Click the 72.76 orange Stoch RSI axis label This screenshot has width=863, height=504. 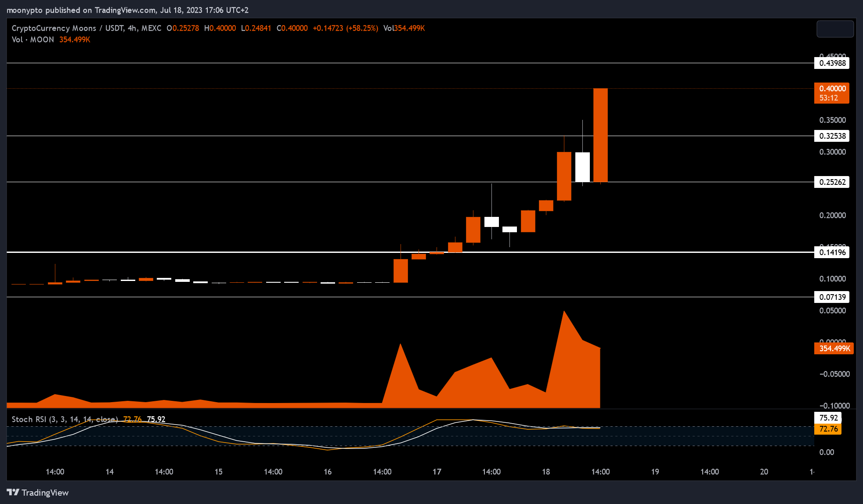pyautogui.click(x=828, y=429)
